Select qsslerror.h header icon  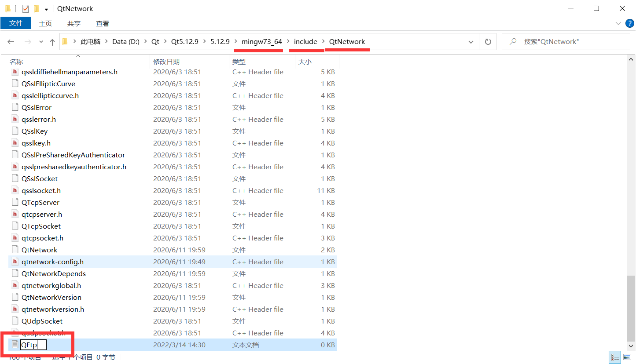click(x=15, y=119)
